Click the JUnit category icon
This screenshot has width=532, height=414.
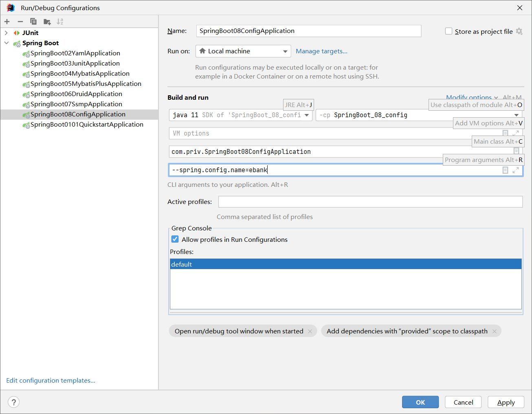pyautogui.click(x=17, y=33)
